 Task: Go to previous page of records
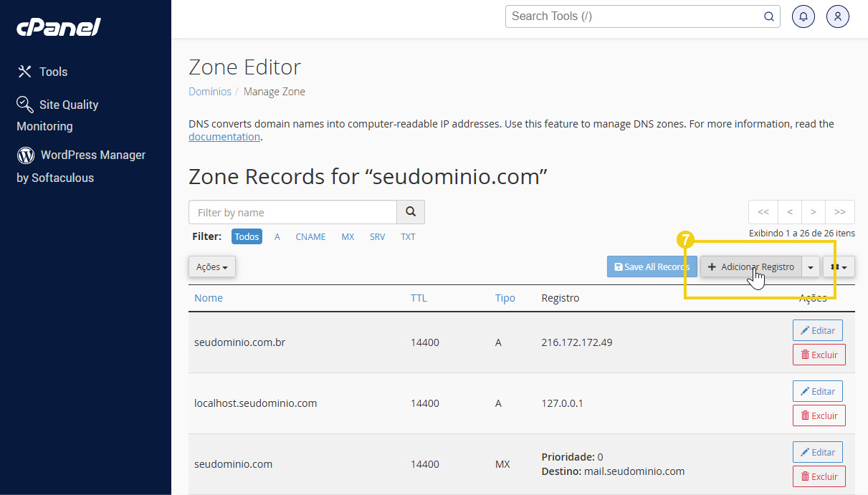pyautogui.click(x=789, y=212)
